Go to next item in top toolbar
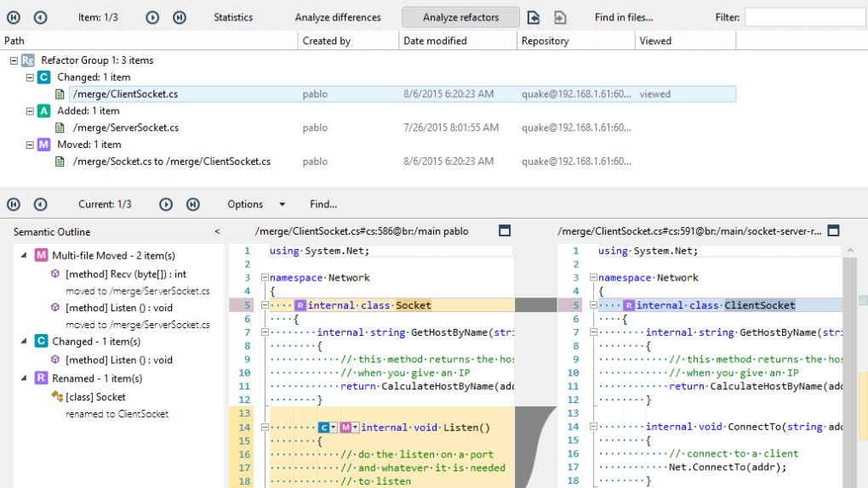The height and width of the screenshot is (488, 868). pos(152,17)
